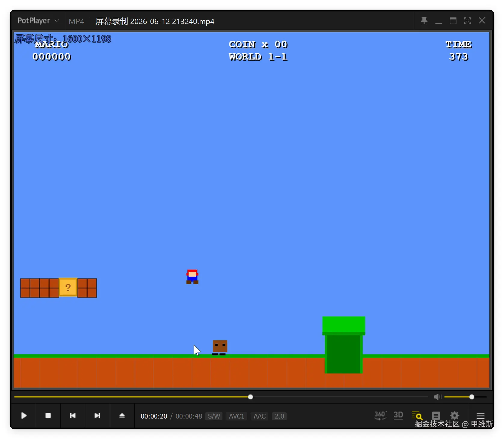Toggle 360° video mode
The height and width of the screenshot is (439, 504).
tap(380, 416)
